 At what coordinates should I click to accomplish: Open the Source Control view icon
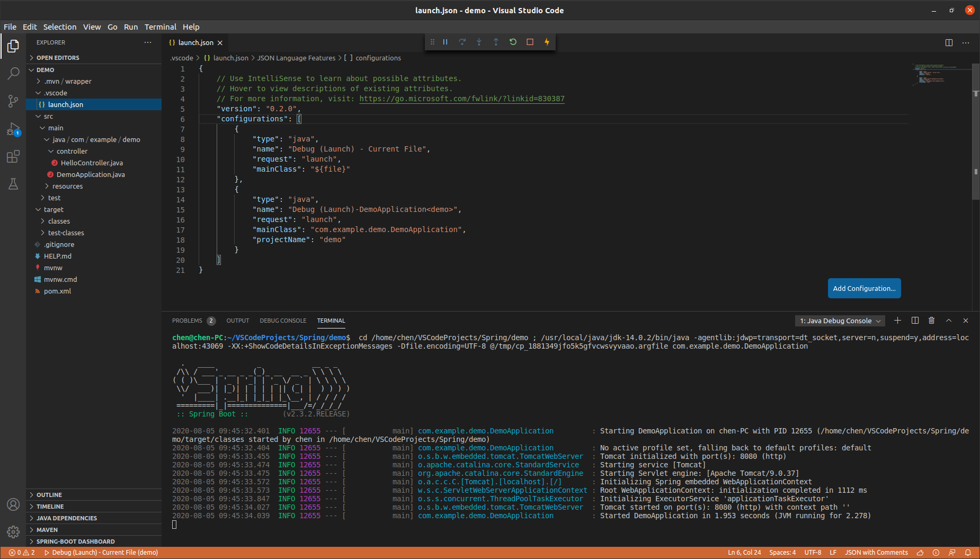[x=13, y=101]
